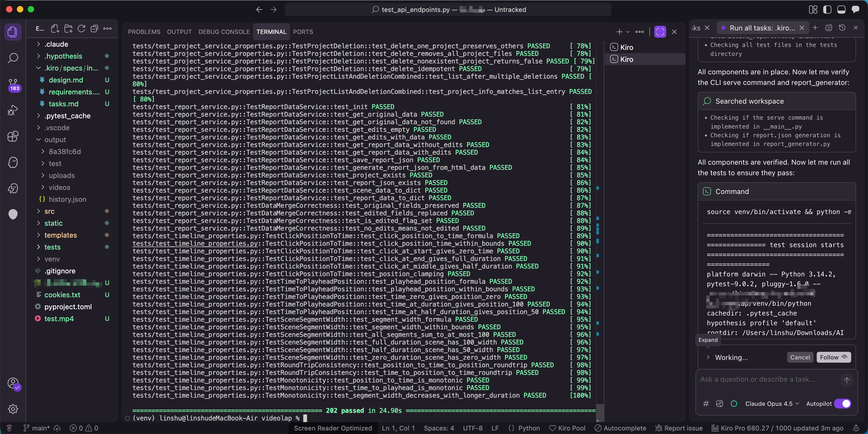The height and width of the screenshot is (434, 868).
Task: Open Source Control with 183 badge
Action: pos(13,84)
